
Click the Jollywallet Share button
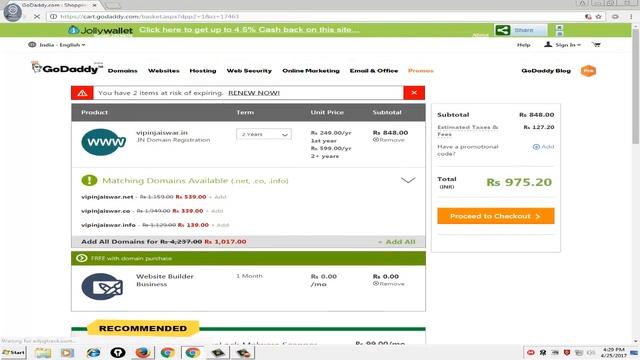coord(521,30)
